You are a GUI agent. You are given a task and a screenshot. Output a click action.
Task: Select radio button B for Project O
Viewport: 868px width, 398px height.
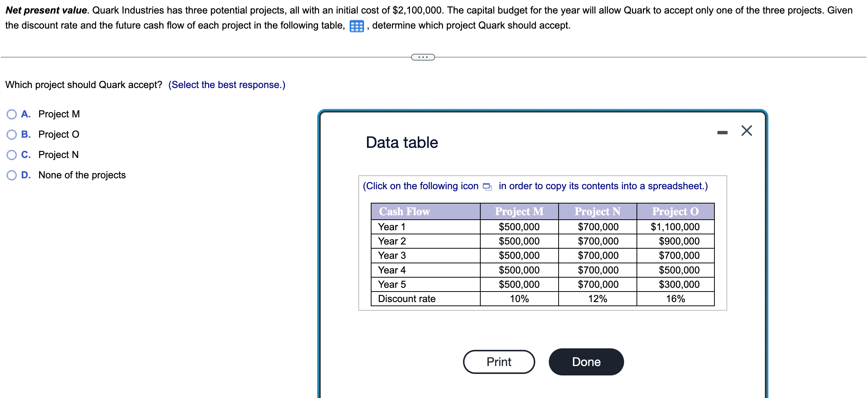[x=12, y=134]
